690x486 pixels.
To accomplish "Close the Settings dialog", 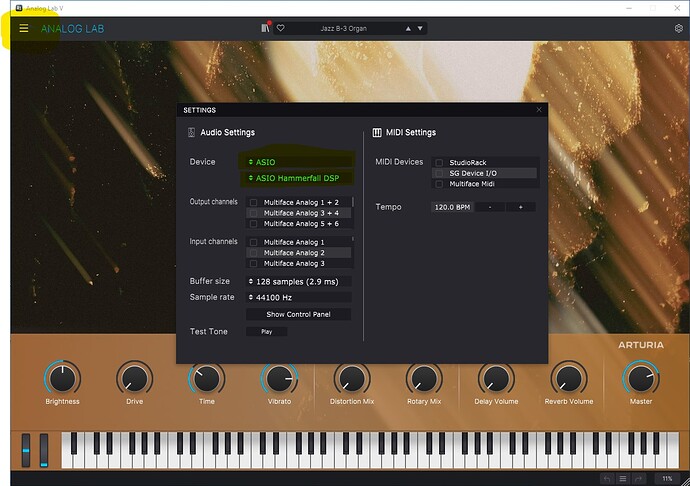I will (x=539, y=110).
